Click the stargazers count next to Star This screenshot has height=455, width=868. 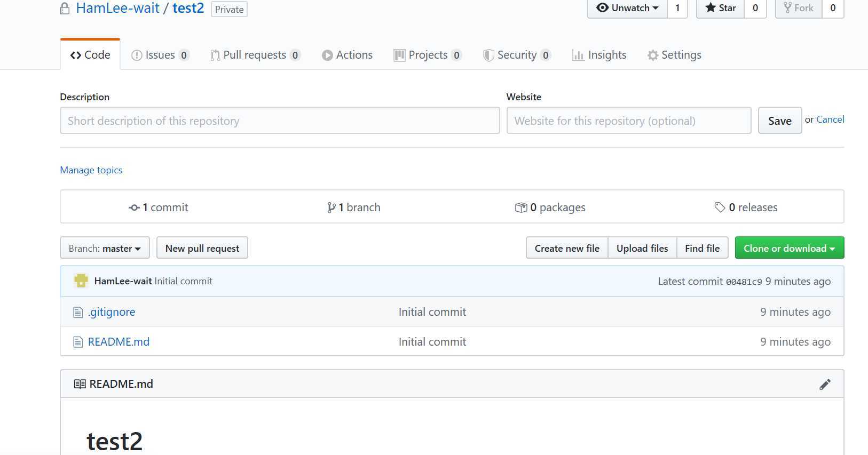tap(755, 8)
